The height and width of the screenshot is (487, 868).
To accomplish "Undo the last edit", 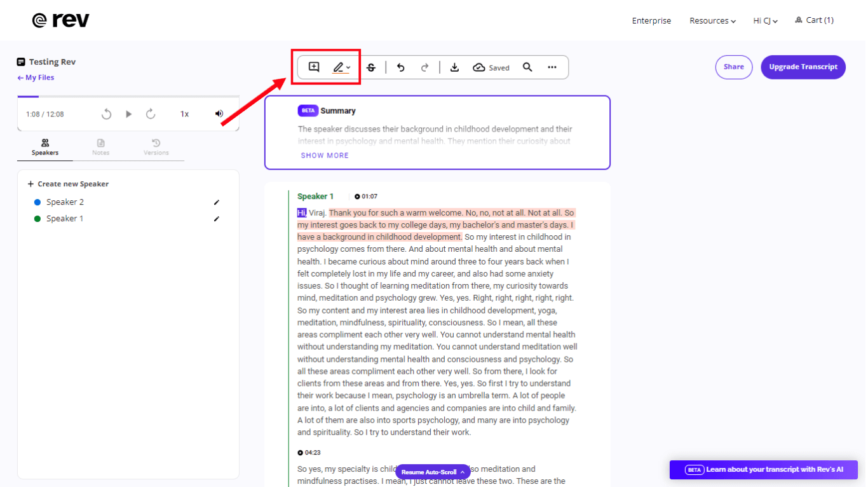I will [x=400, y=67].
